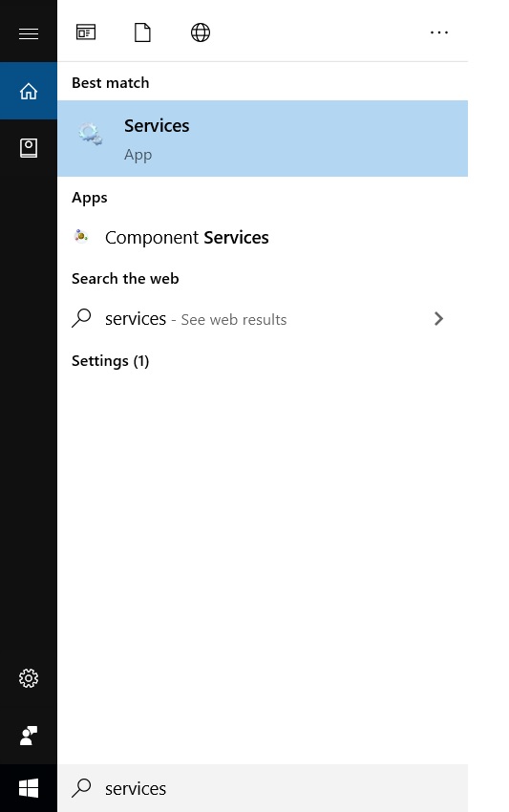Launch Component Services from Apps list
The width and height of the screenshot is (509, 812).
tap(263, 237)
